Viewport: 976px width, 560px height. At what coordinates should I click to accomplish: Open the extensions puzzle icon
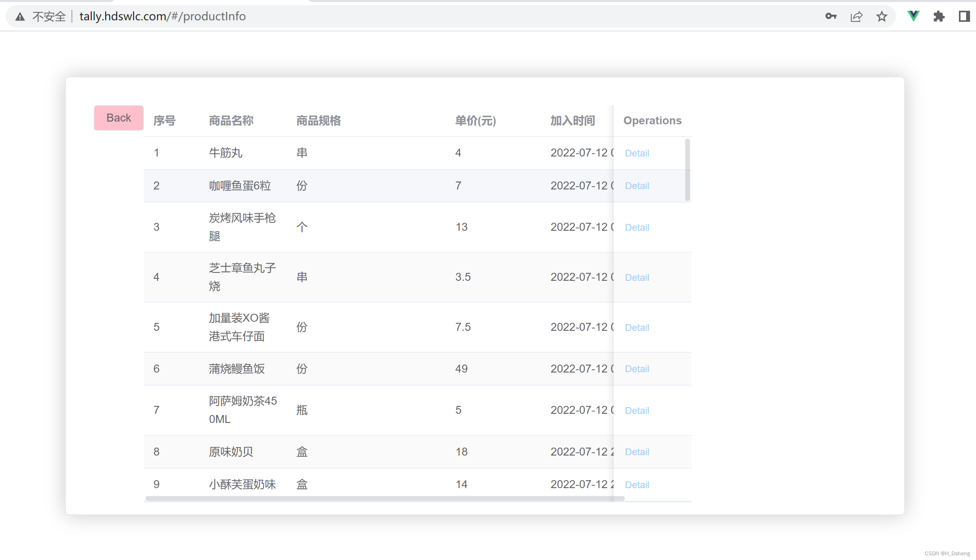(x=939, y=16)
